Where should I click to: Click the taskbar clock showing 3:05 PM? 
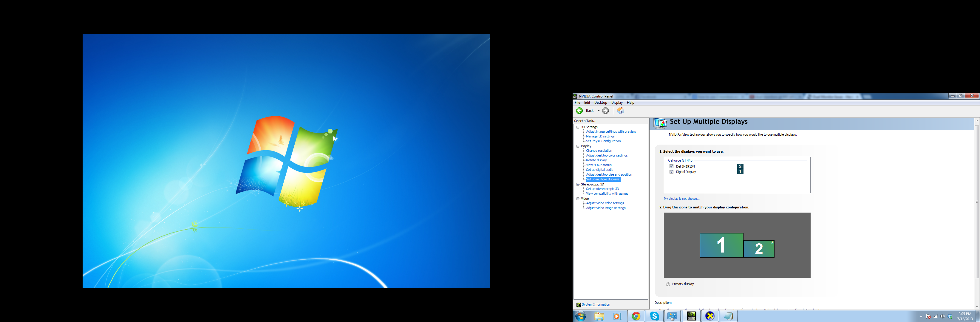(965, 316)
